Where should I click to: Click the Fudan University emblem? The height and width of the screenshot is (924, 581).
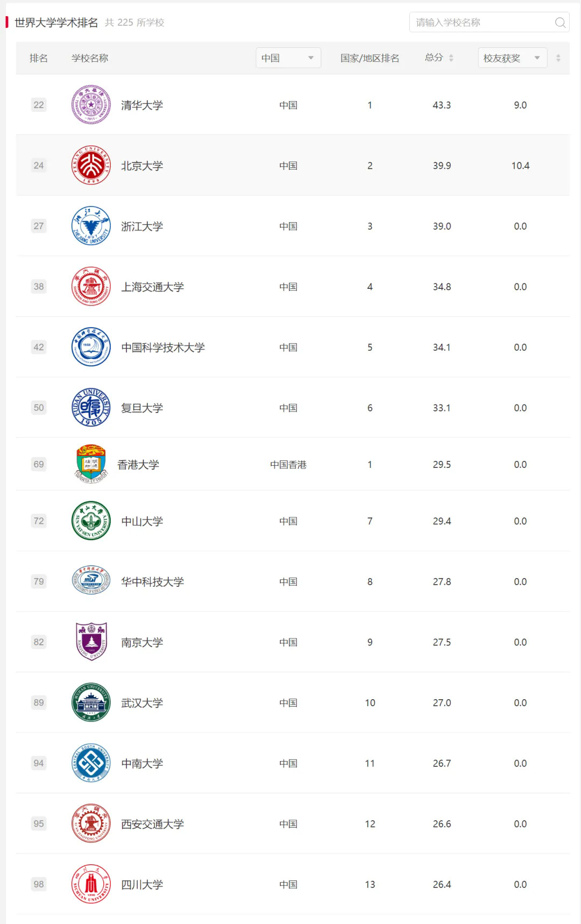91,408
